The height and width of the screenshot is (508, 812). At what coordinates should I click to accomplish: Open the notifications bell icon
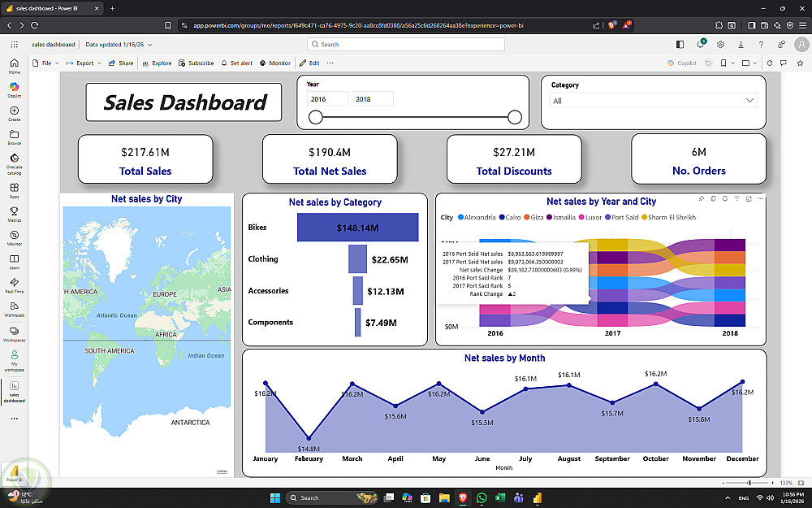pyautogui.click(x=701, y=44)
